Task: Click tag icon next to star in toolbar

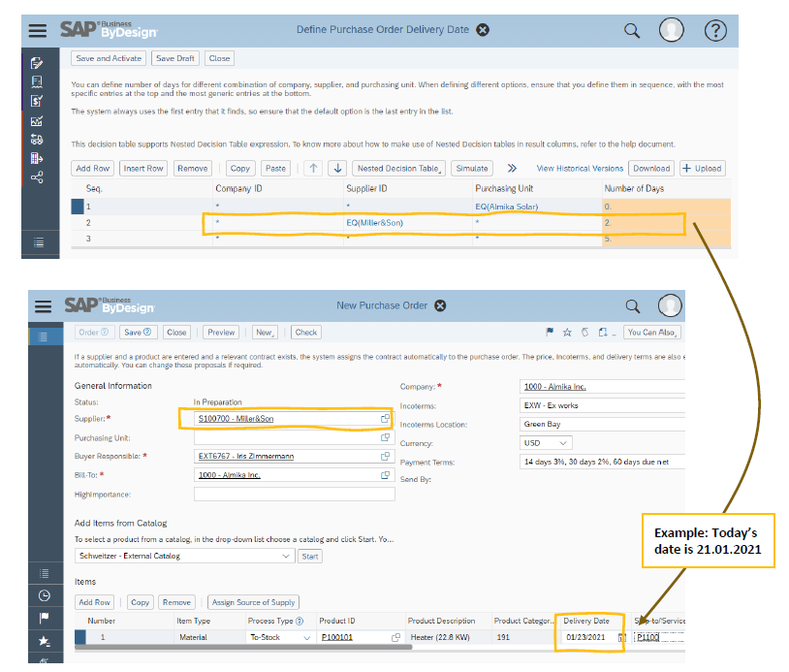Action: [x=584, y=333]
